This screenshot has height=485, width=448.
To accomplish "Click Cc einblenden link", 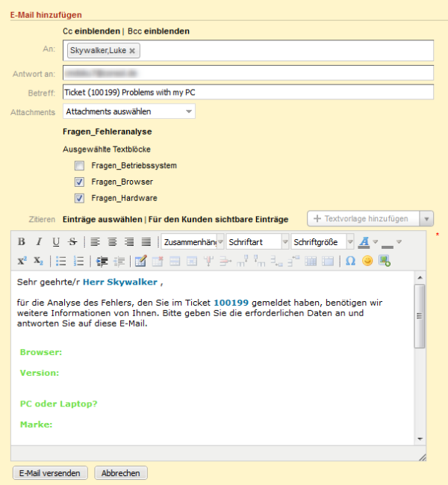I will 91,31.
